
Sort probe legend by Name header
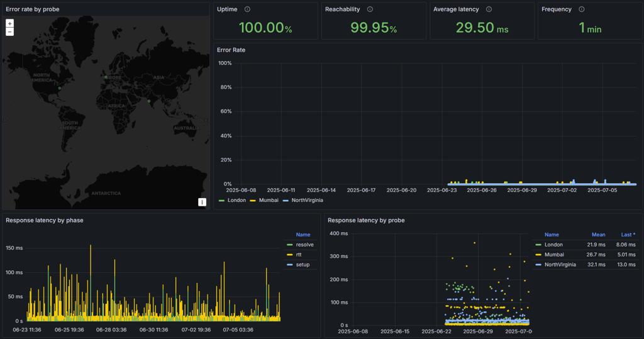tap(552, 235)
